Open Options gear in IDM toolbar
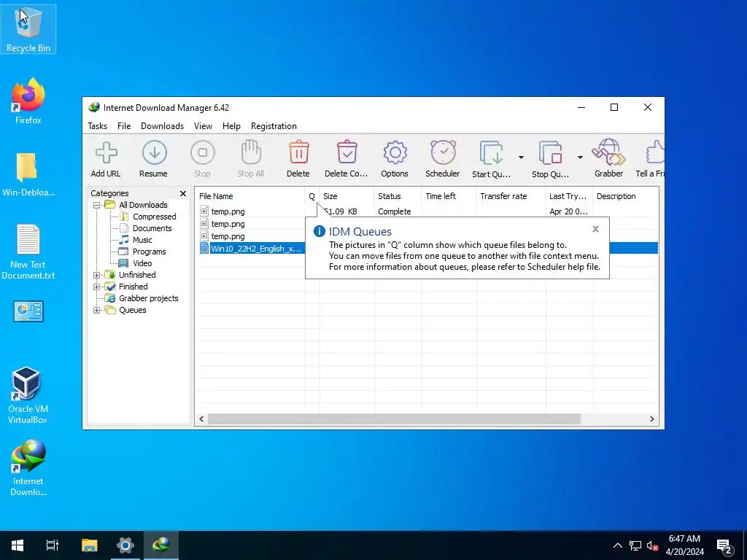Screen dimensions: 747x560 click(395, 153)
